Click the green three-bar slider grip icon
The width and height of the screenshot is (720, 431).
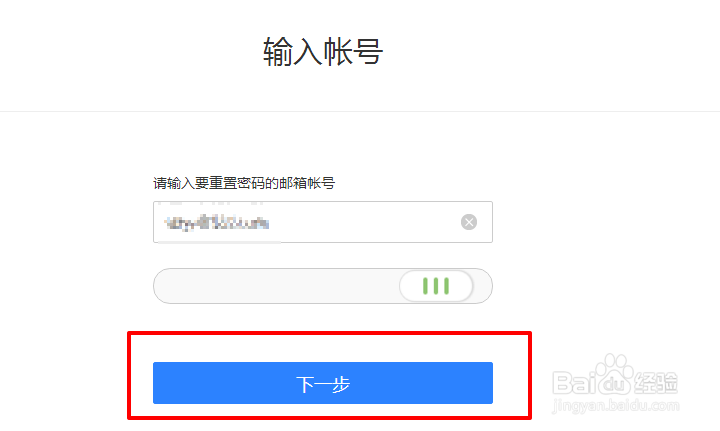click(436, 285)
